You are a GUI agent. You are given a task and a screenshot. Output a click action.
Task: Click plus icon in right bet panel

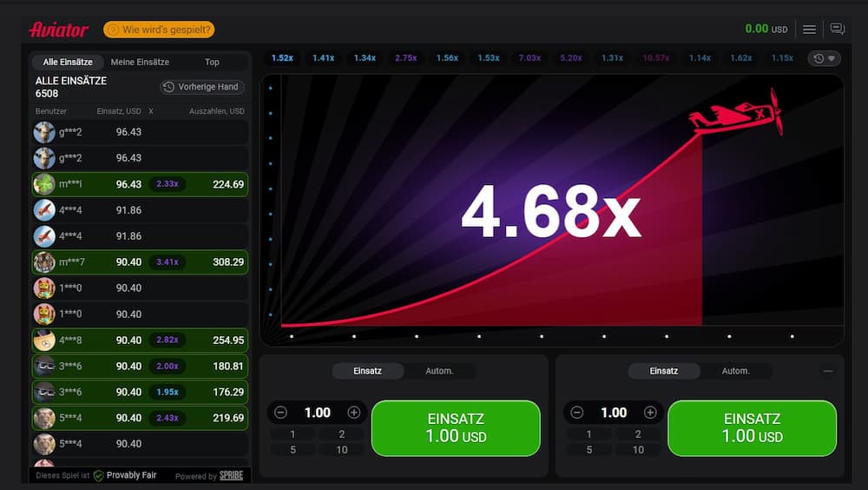pos(650,413)
